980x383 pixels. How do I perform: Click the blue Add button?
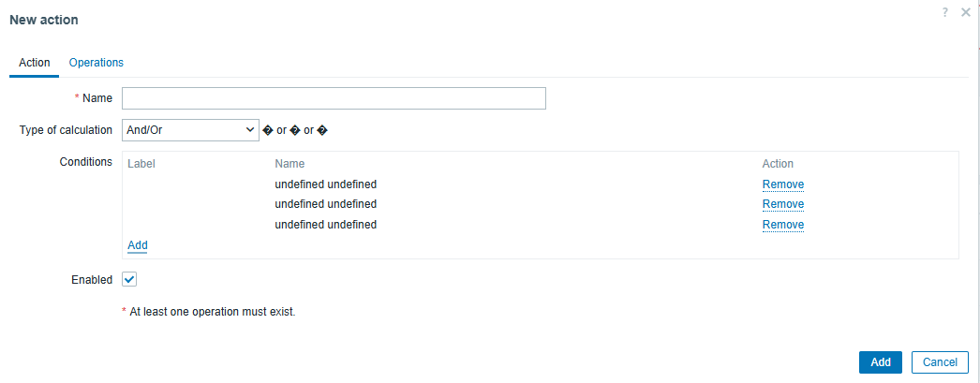click(x=880, y=362)
